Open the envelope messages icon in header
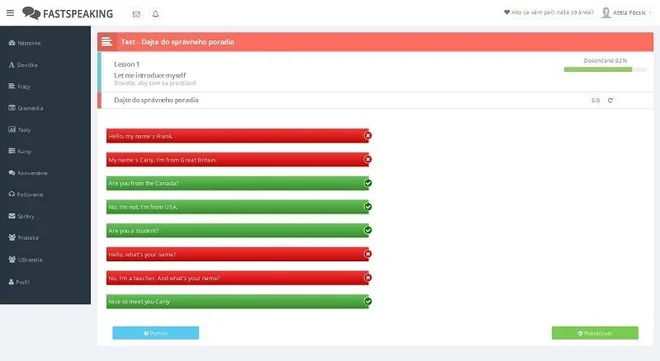 pos(136,14)
